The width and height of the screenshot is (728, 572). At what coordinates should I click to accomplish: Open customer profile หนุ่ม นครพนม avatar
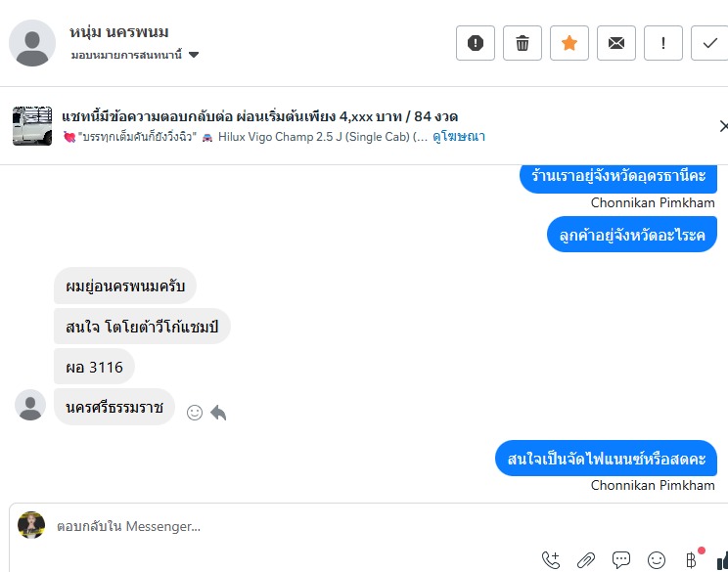coord(32,43)
